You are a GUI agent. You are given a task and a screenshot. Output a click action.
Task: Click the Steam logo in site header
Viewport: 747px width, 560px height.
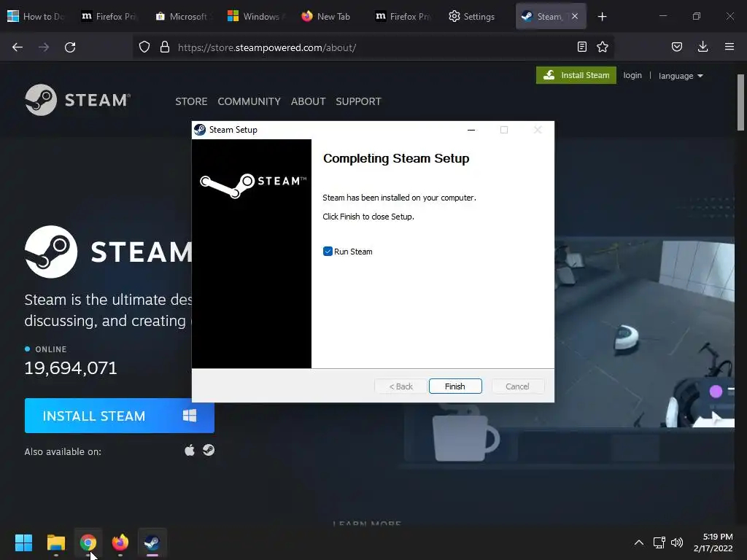(77, 100)
